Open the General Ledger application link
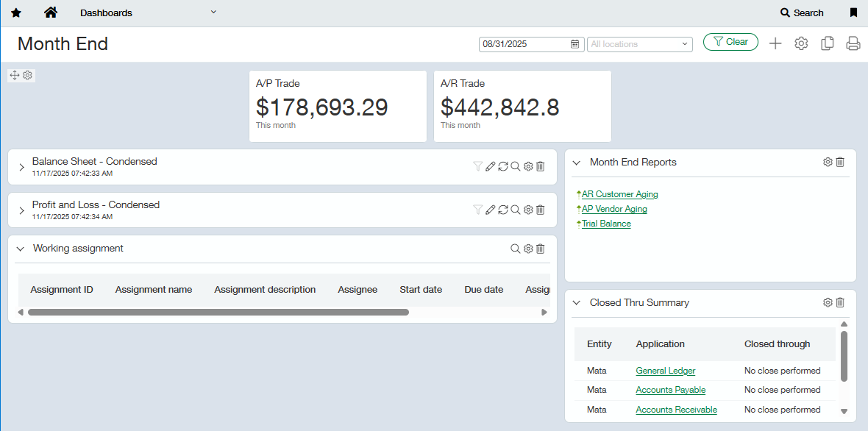This screenshot has height=431, width=868. point(666,371)
